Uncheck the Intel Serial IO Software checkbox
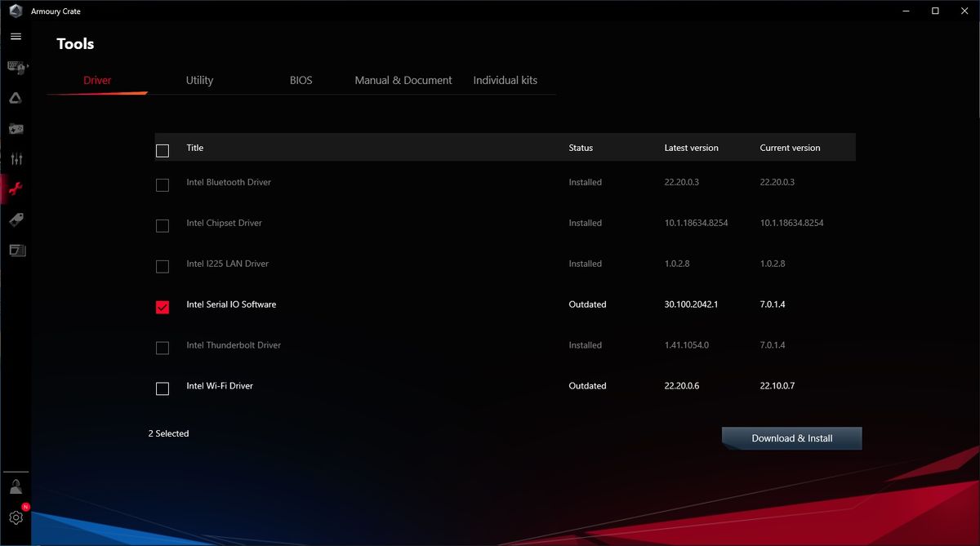 (x=163, y=307)
